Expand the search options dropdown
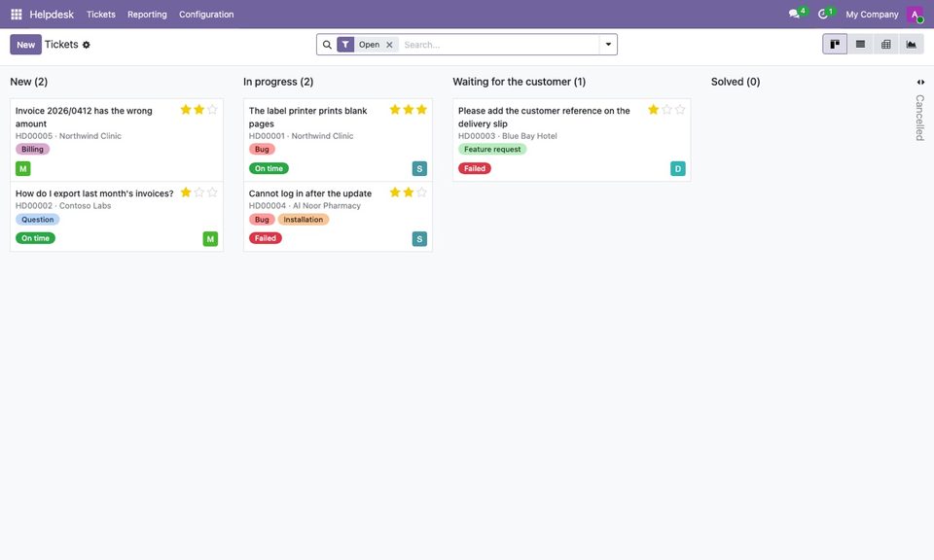 608,45
